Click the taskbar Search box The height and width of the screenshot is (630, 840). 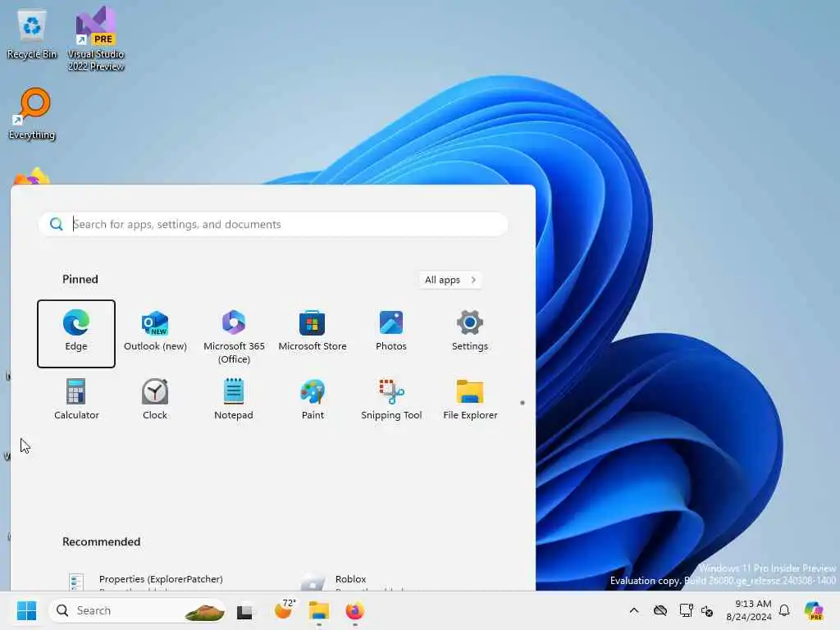pos(138,610)
